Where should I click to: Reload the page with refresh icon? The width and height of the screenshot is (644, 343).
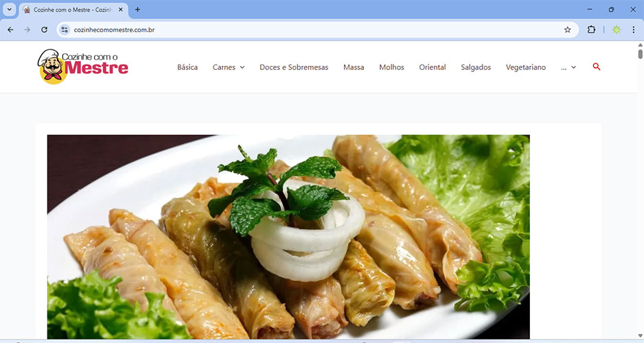[x=45, y=29]
